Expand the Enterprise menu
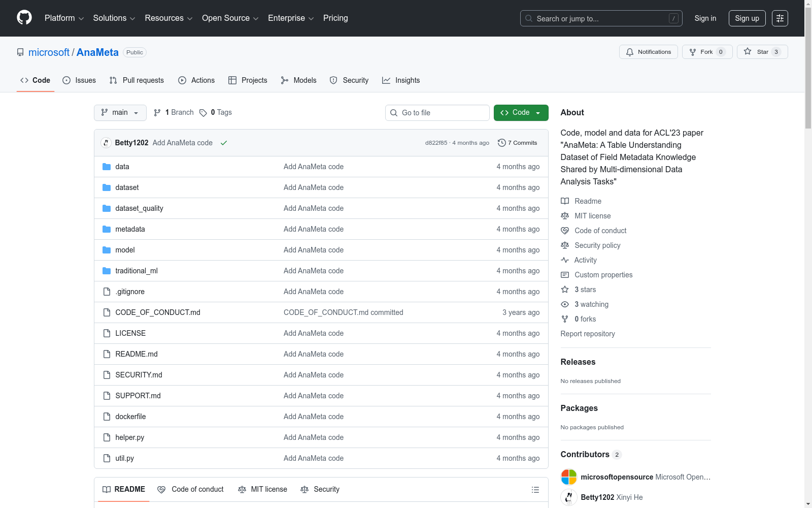 pos(291,18)
